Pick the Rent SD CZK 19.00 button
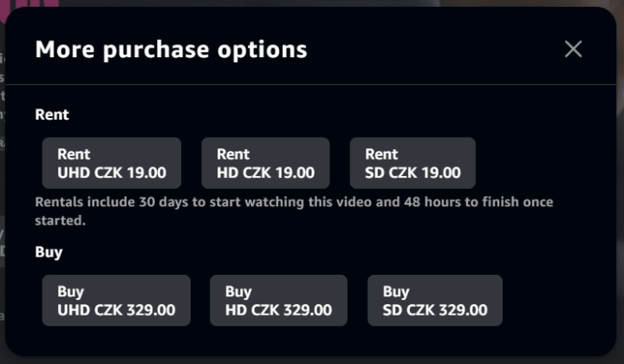Image resolution: width=624 pixels, height=364 pixels. click(413, 163)
